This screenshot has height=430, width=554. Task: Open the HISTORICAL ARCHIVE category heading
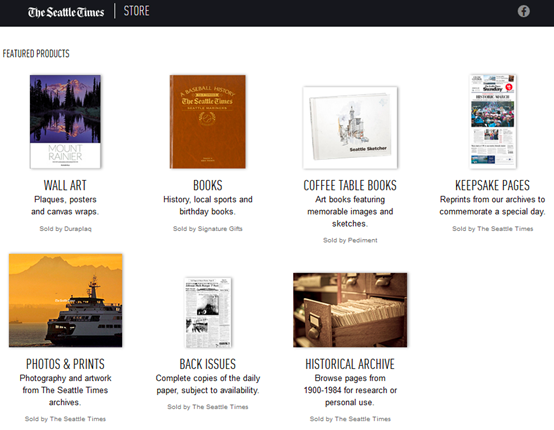(x=350, y=364)
